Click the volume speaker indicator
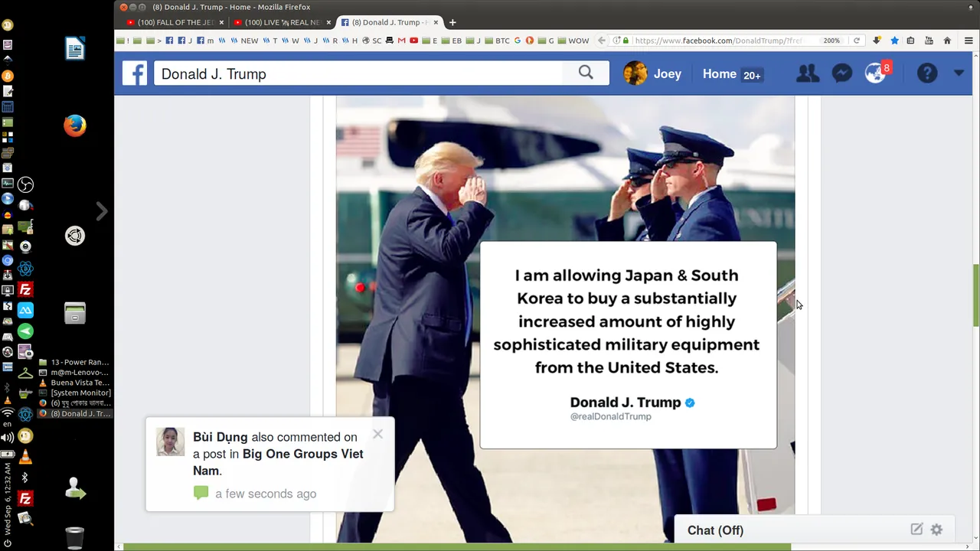 pyautogui.click(x=8, y=438)
